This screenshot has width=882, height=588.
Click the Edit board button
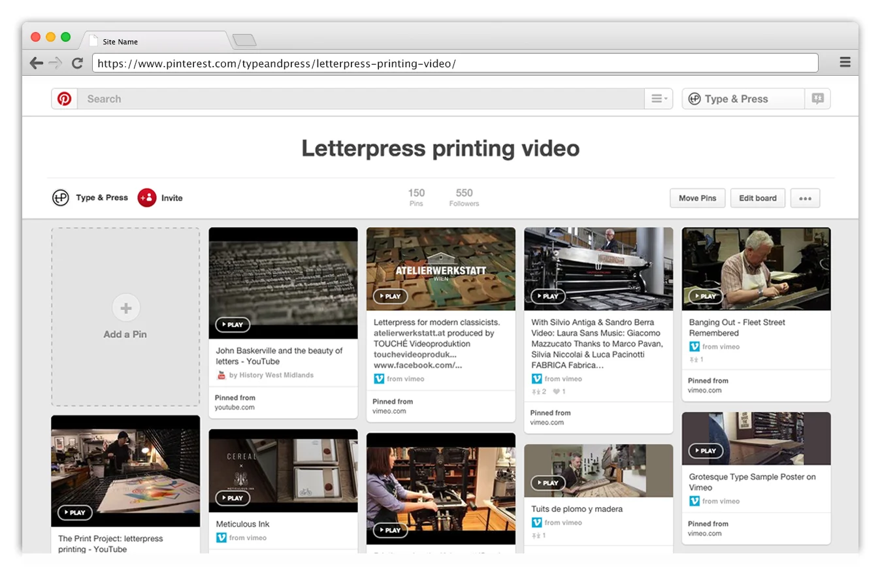[758, 198]
